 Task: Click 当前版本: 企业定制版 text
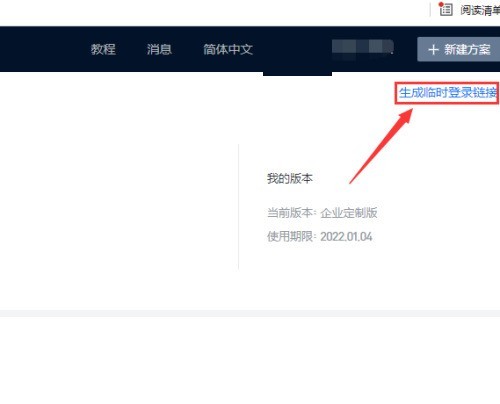pyautogui.click(x=322, y=213)
